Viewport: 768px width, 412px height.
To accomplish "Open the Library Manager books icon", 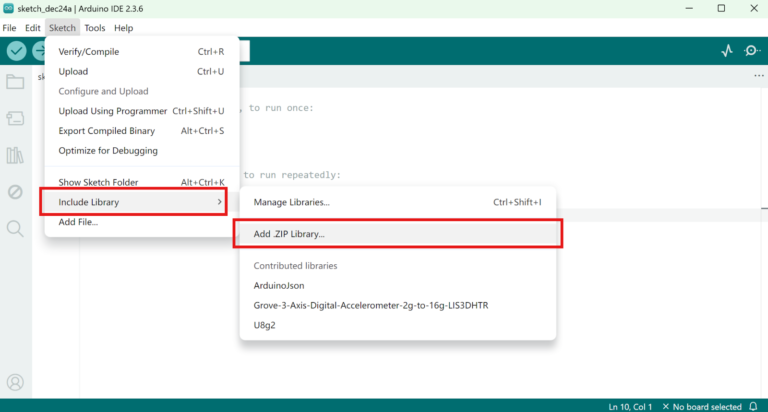I will point(15,155).
